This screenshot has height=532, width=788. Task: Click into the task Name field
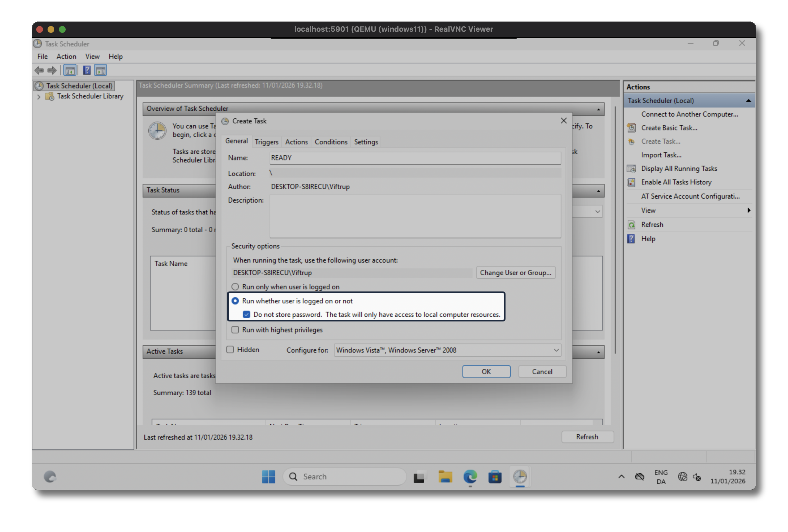[415, 158]
